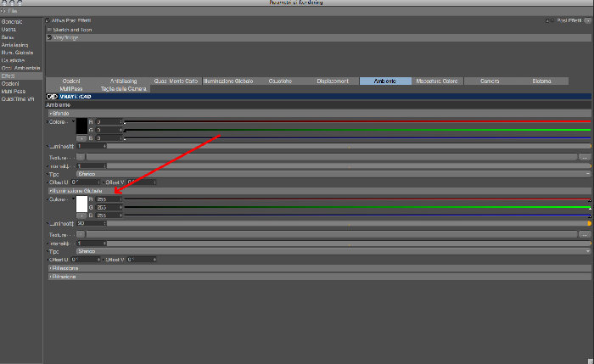Click color mode button under black swatch

pos(81,138)
